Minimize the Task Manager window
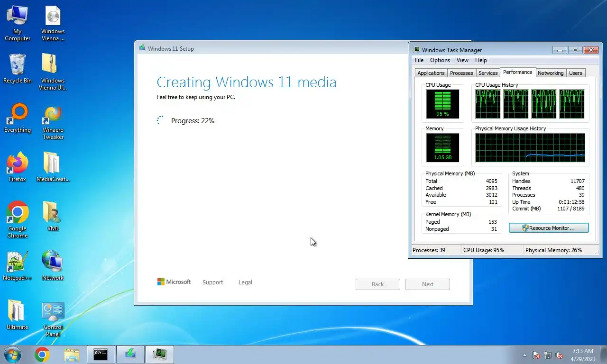 [x=560, y=50]
